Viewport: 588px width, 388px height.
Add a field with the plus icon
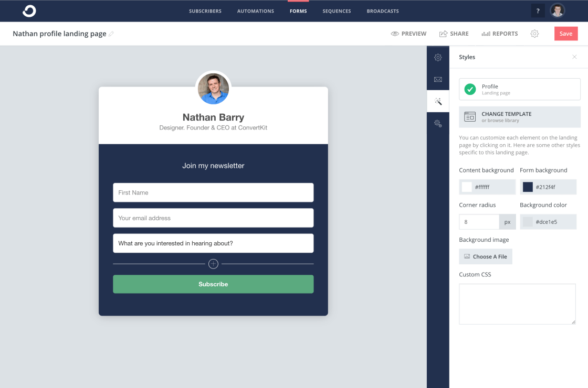click(213, 264)
